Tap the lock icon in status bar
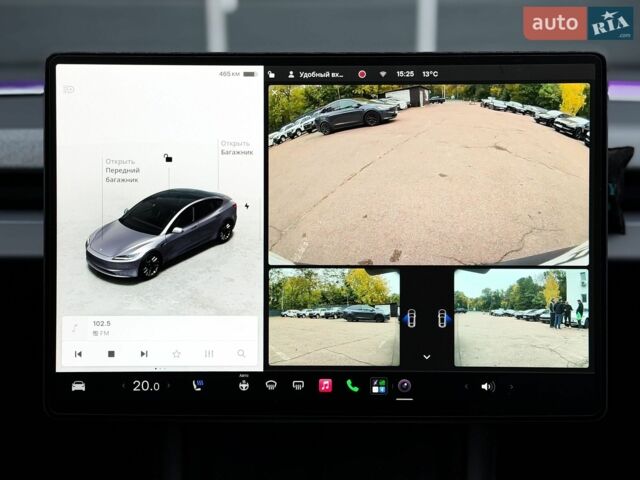The height and width of the screenshot is (480, 640). pos(271,74)
